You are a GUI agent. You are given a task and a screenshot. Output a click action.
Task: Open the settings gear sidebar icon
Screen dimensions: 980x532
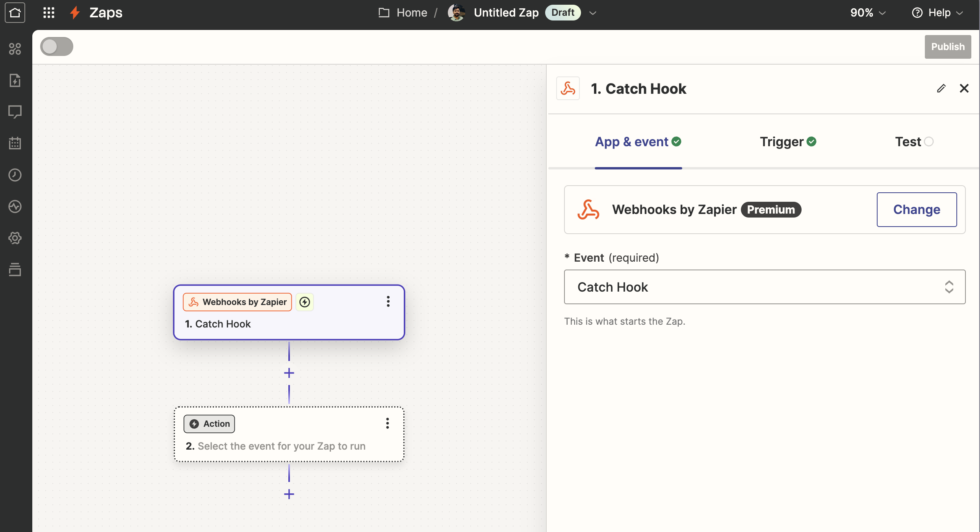tap(15, 238)
